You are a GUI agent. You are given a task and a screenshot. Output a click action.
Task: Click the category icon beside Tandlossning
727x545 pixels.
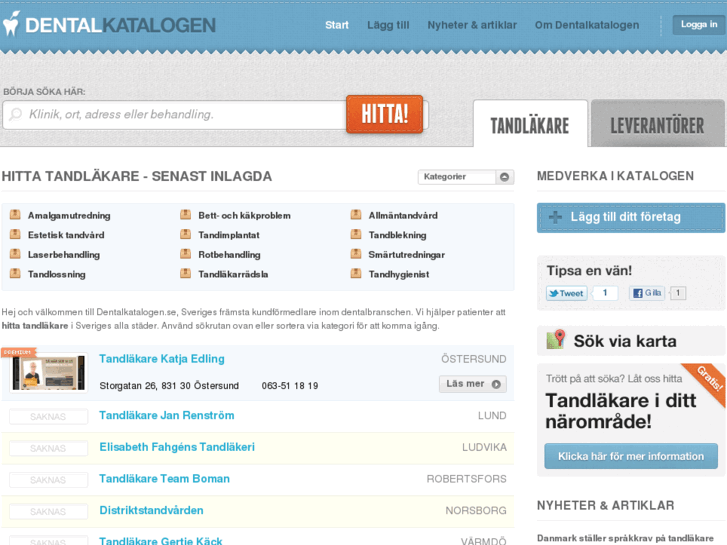pyautogui.click(x=15, y=273)
